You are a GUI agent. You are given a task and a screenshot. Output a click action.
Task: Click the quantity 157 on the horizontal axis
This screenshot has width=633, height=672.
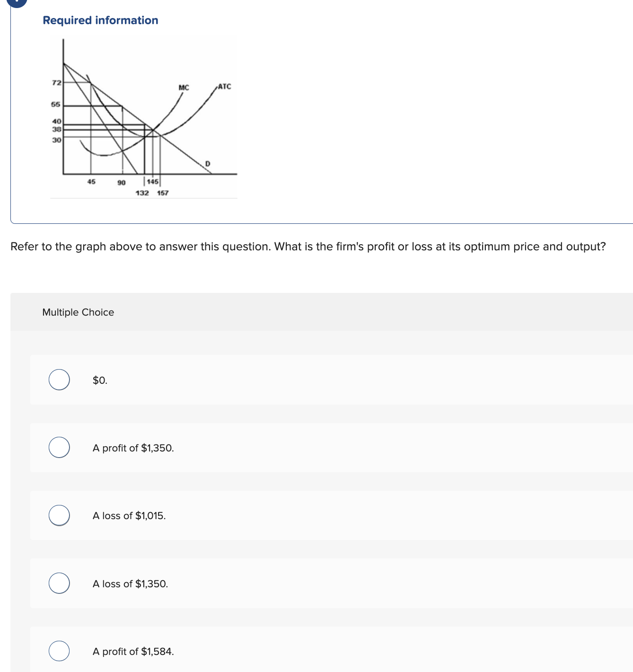click(162, 193)
